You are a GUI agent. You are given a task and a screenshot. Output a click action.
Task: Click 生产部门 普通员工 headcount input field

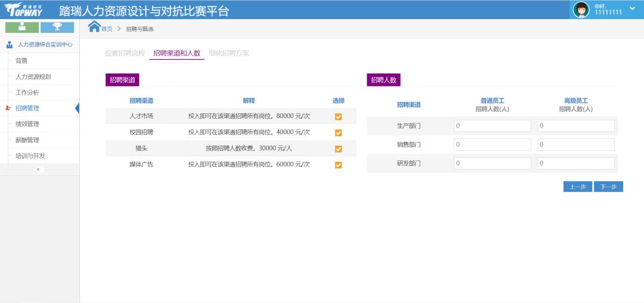[x=492, y=126]
